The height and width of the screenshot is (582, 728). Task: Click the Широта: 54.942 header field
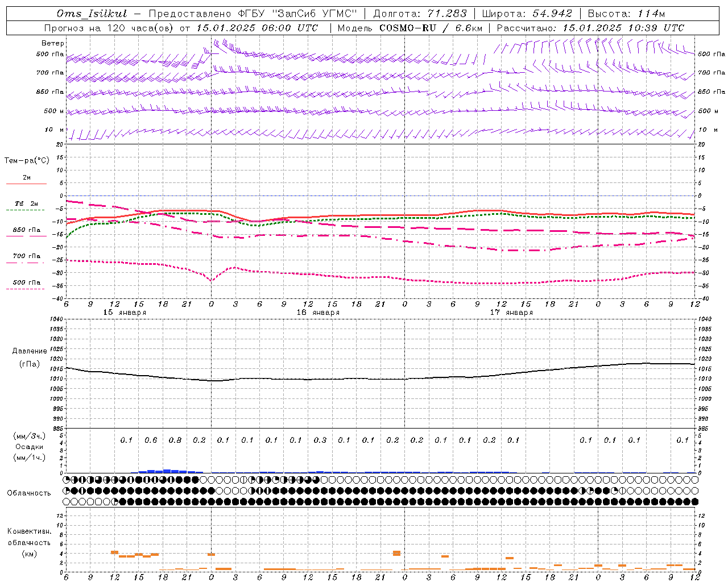point(528,14)
